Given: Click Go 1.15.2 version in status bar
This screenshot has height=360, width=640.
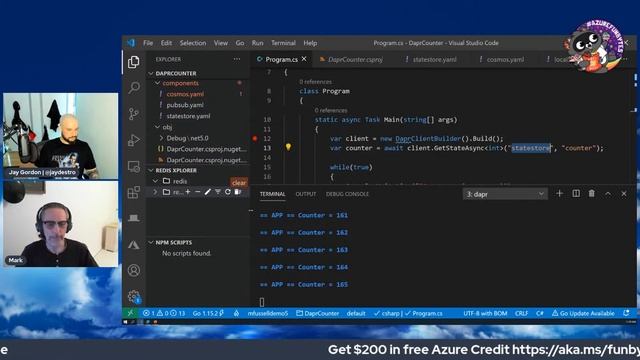Looking at the screenshot, I should click(208, 313).
